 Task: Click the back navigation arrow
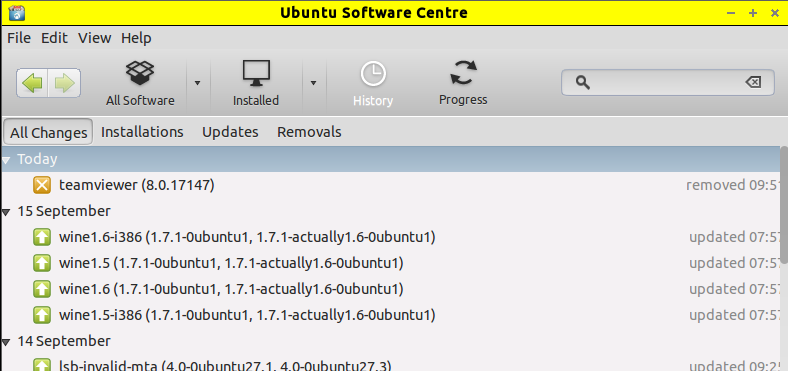33,83
